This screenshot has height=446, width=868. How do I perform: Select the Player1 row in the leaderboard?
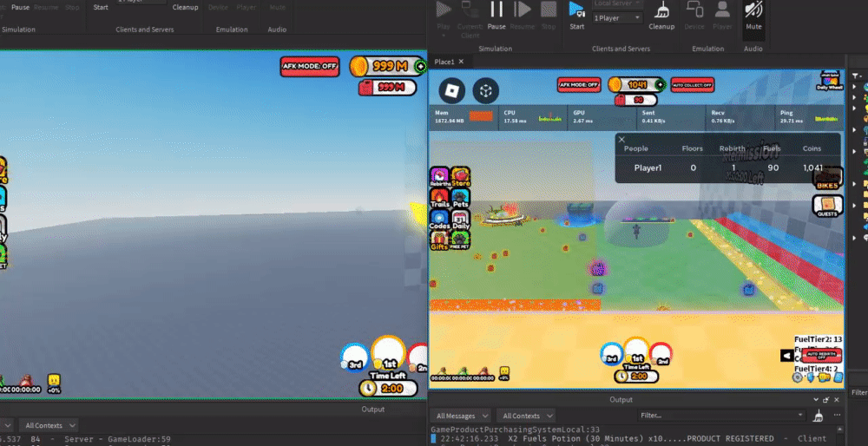tap(727, 167)
